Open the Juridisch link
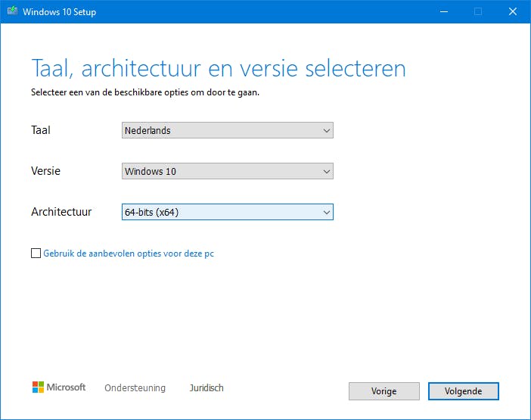The width and height of the screenshot is (531, 420). point(206,388)
